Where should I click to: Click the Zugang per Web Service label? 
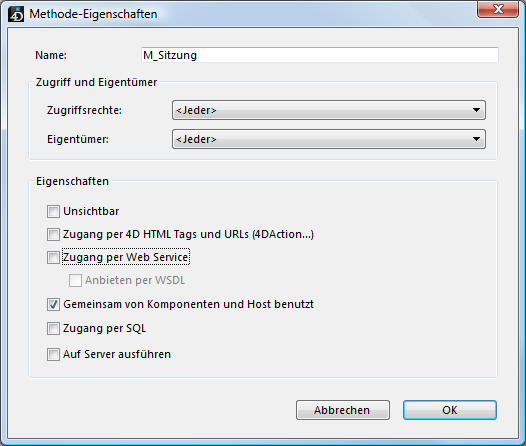pyautogui.click(x=125, y=257)
